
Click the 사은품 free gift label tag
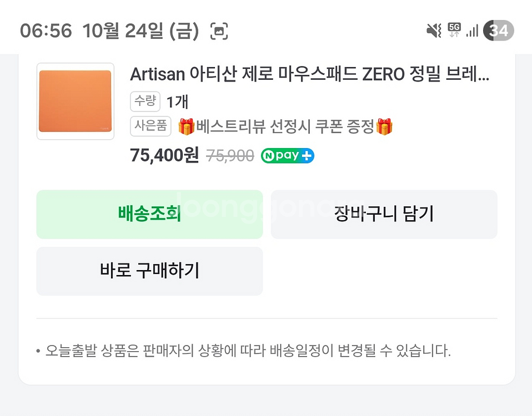[x=150, y=126]
